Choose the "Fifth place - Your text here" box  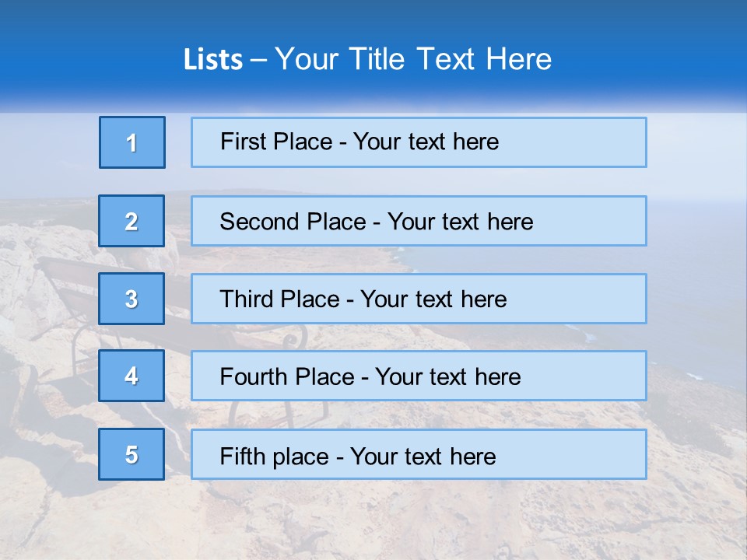coord(419,454)
